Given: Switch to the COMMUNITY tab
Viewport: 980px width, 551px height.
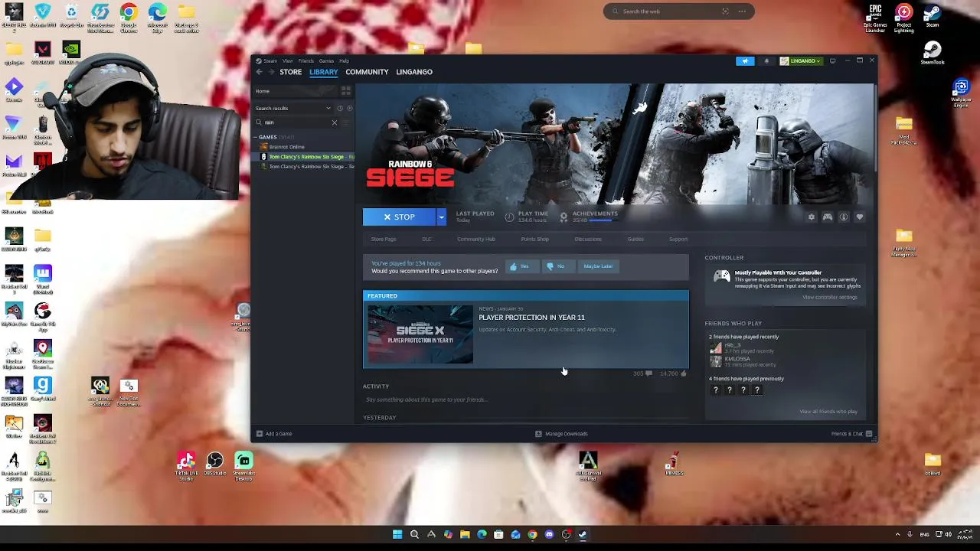Looking at the screenshot, I should [367, 72].
